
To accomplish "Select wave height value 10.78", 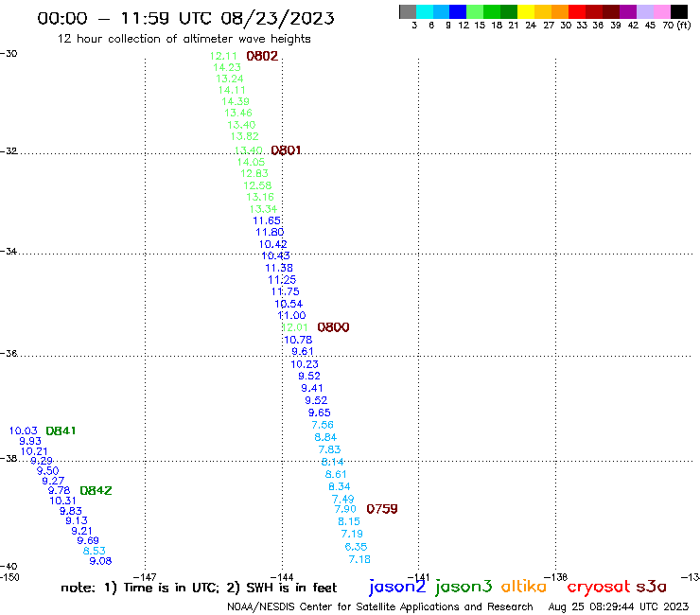I will (x=298, y=340).
